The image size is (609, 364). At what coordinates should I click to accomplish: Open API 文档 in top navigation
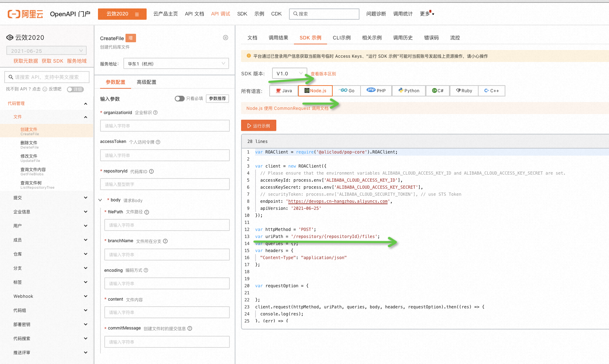[195, 14]
